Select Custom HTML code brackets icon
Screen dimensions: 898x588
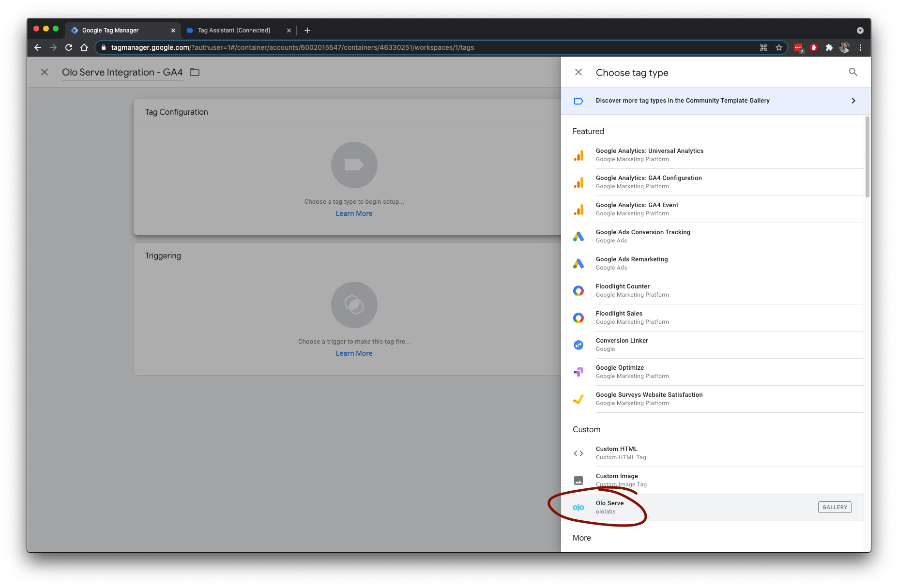coord(578,453)
